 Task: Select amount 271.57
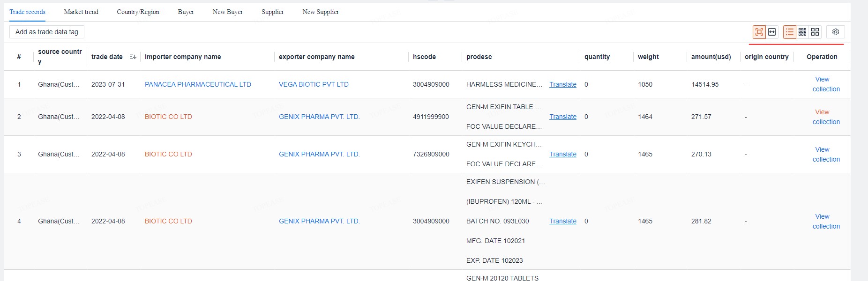click(x=701, y=117)
